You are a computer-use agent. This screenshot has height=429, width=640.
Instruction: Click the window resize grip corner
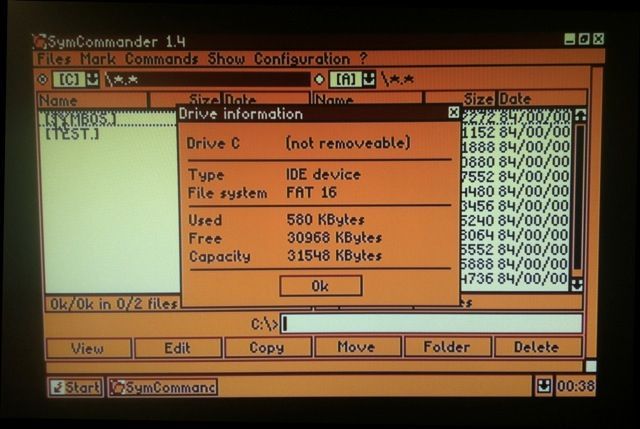(x=591, y=365)
